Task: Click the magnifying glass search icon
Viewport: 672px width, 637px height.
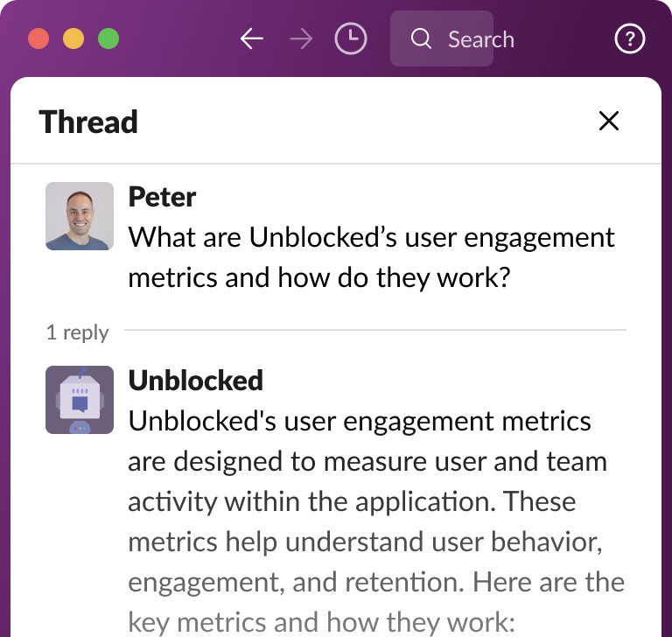Action: (421, 39)
